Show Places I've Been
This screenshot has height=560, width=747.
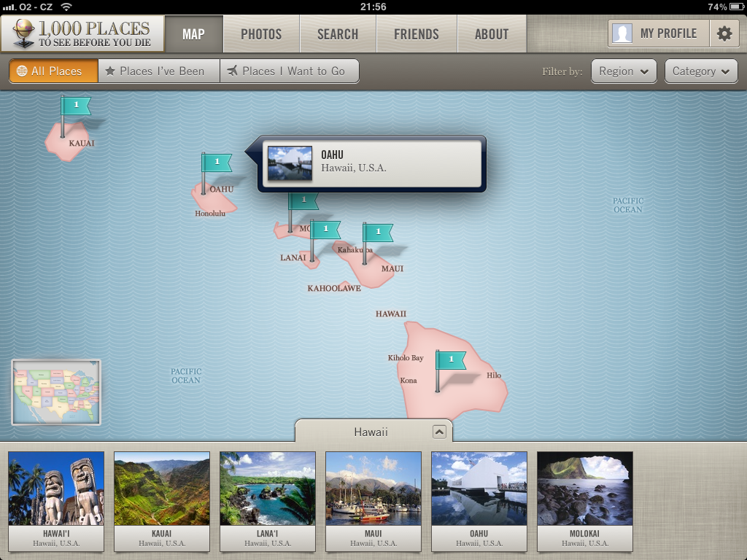pos(159,71)
